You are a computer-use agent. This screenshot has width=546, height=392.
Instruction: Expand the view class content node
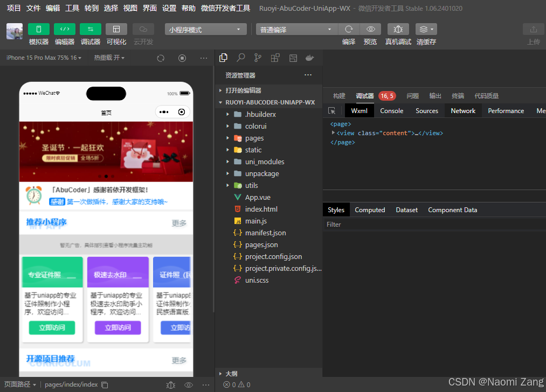pyautogui.click(x=333, y=132)
